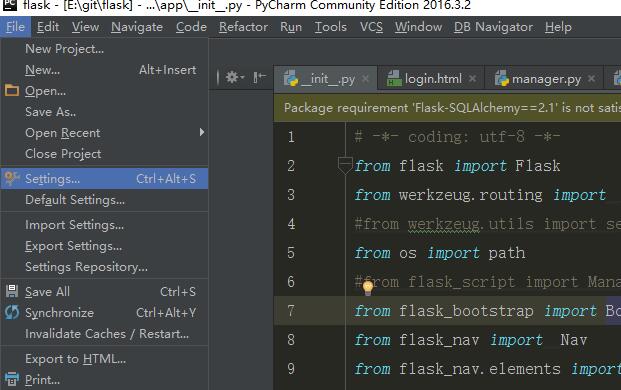The image size is (621, 390).
Task: Open the File menu
Action: pos(15,27)
